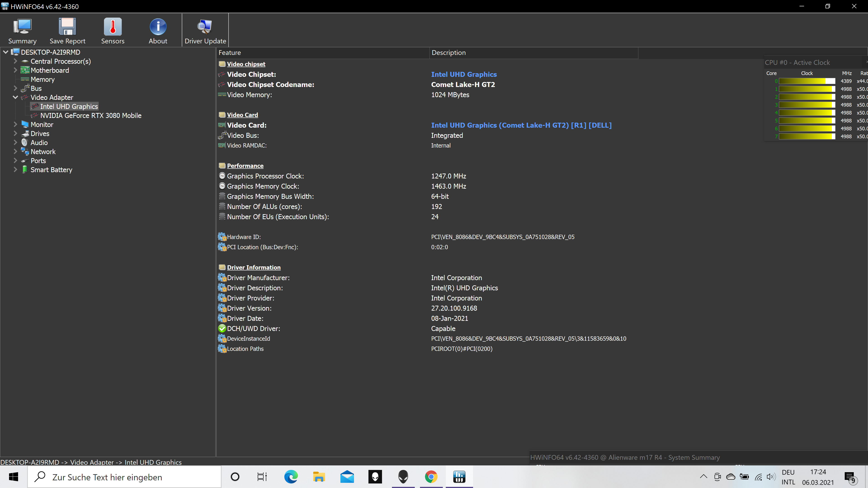Screen dimensions: 868x488
Task: Expand the Bus tree node
Action: tap(15, 88)
